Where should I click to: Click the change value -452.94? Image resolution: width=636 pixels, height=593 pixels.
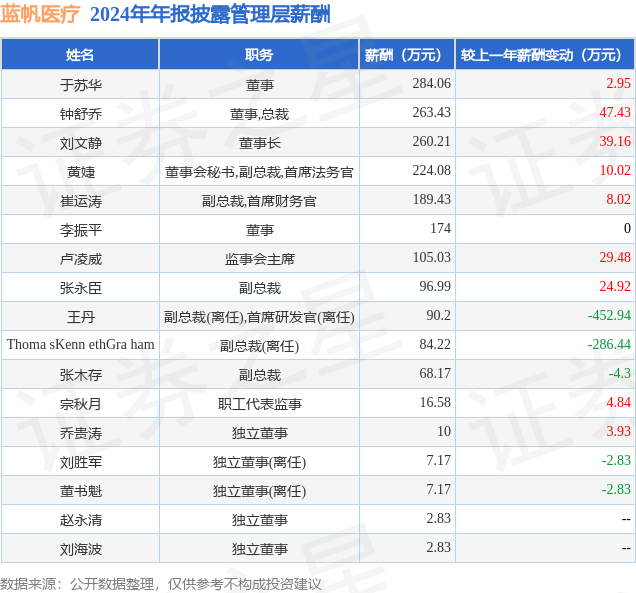610,315
